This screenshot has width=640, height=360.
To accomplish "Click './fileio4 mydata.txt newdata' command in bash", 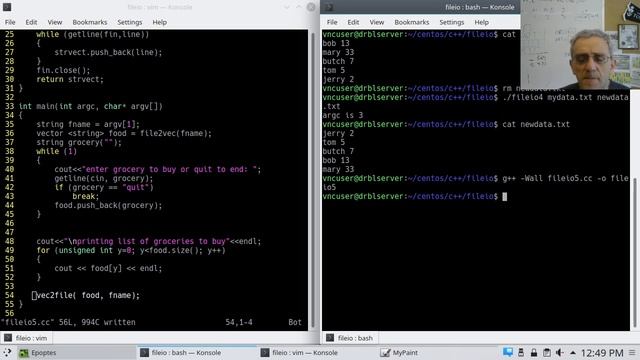I will (x=565, y=97).
